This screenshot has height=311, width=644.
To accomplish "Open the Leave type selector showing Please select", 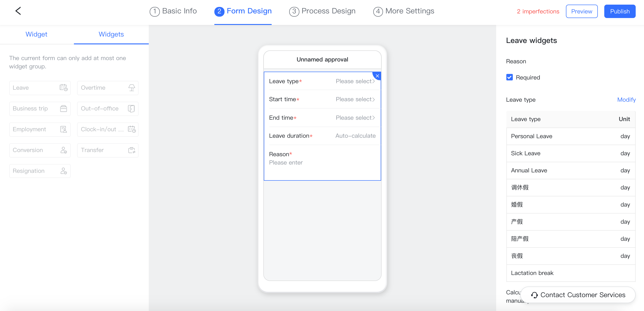I will (355, 81).
